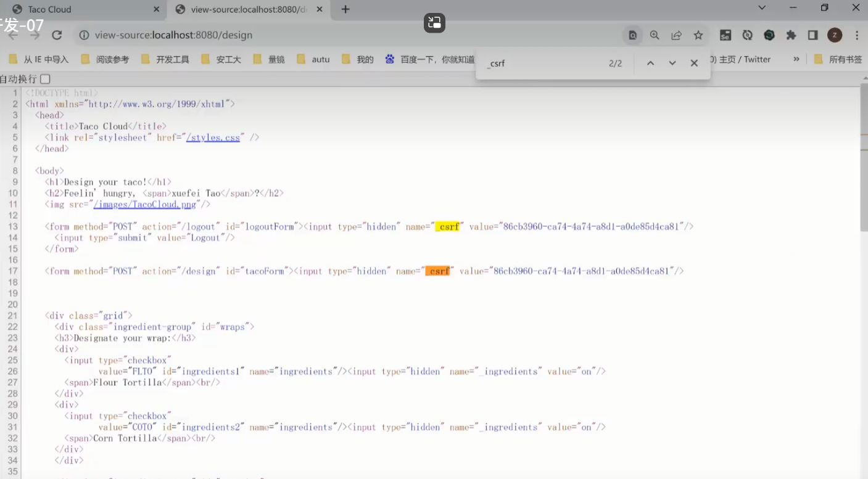The image size is (868, 479).
Task: Toggle the browser side panel icon
Action: [812, 35]
